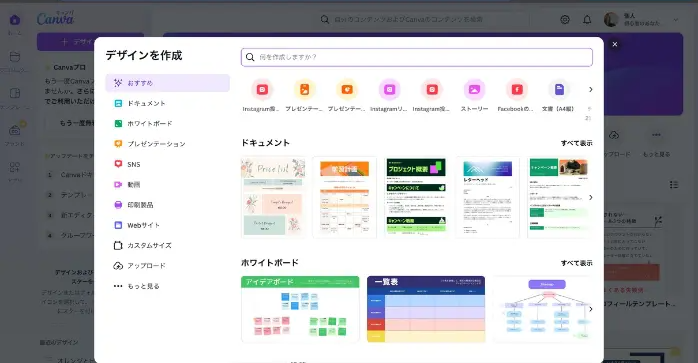Open the Price list document template

tap(273, 197)
